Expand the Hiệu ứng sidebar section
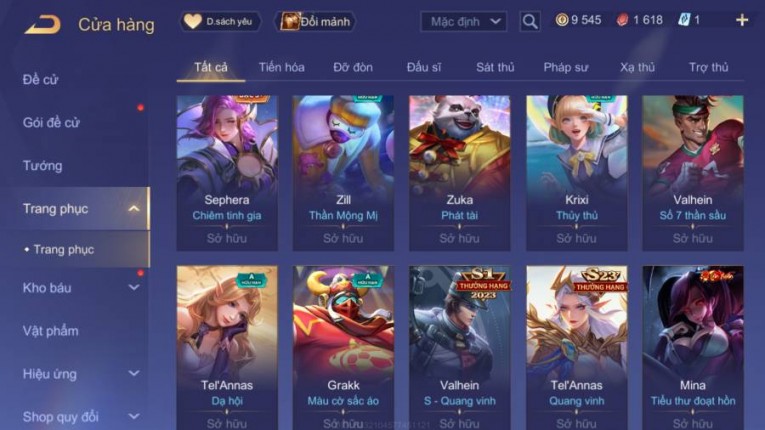Image resolution: width=765 pixels, height=430 pixels. (134, 374)
